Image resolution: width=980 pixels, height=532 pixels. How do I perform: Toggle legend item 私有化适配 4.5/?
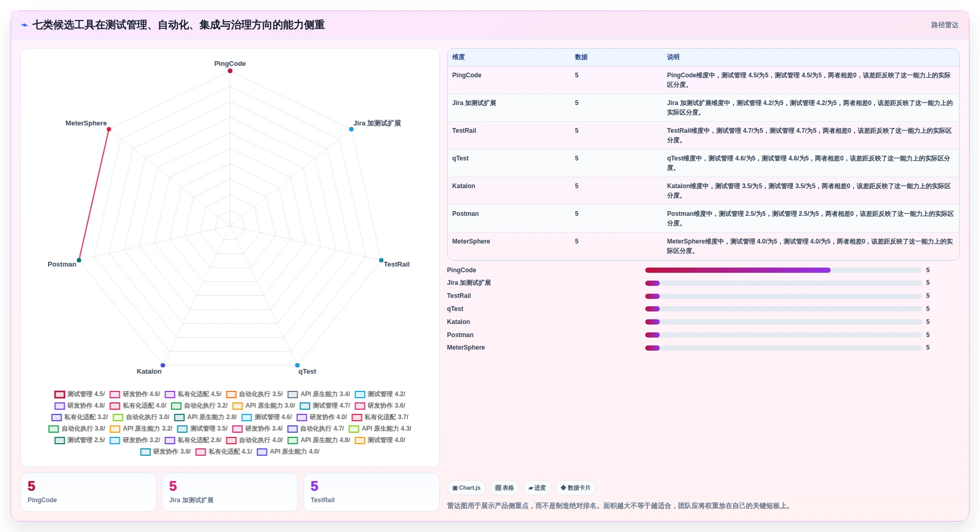193,395
